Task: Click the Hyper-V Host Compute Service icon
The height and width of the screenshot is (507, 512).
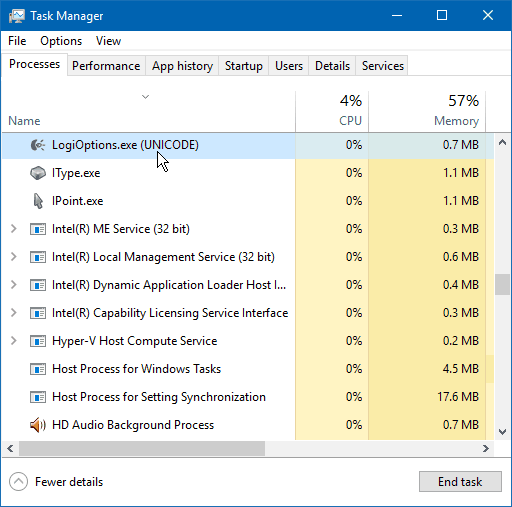Action: tap(38, 341)
